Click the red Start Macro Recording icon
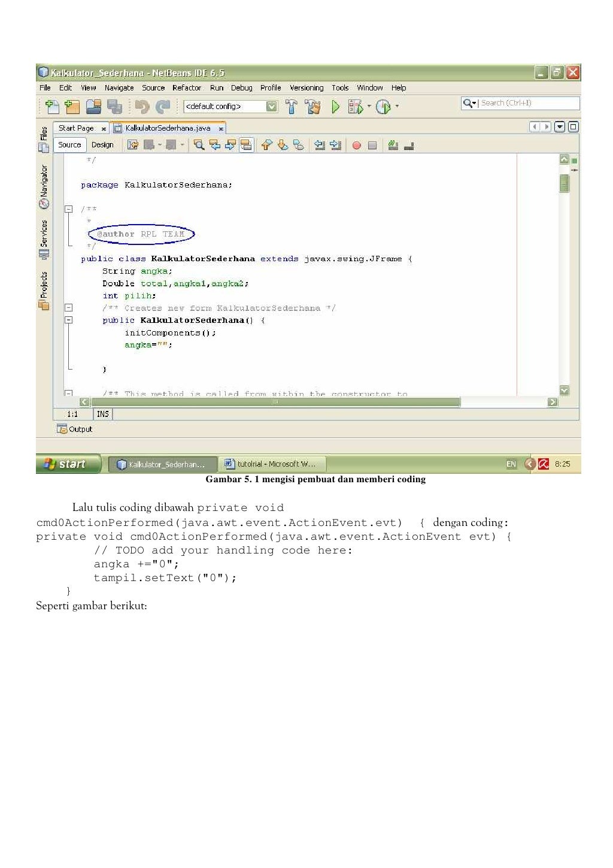This screenshot has width=613, height=868. [357, 146]
